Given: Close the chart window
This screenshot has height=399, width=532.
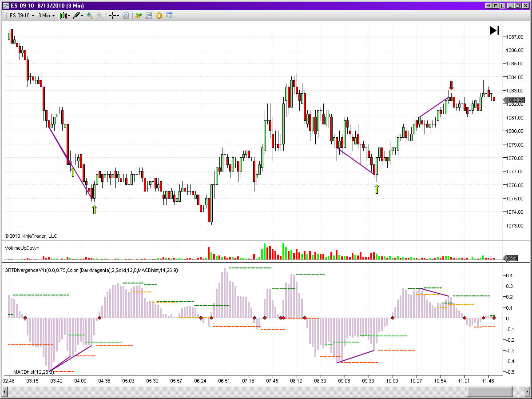Looking at the screenshot, I should 525,6.
